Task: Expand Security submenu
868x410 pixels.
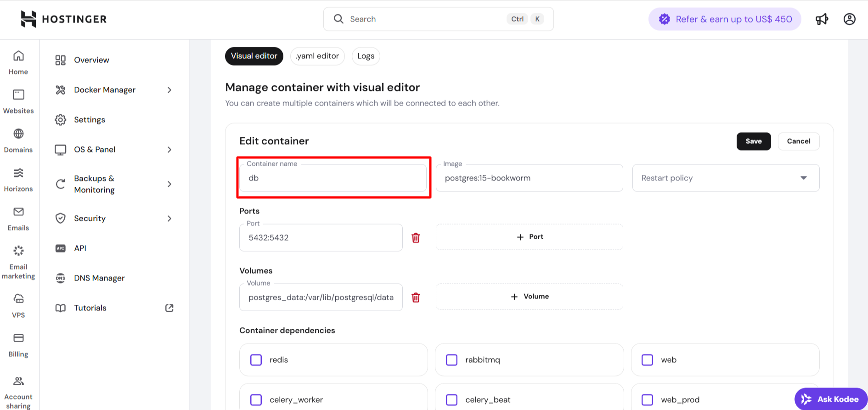Action: 169,219
